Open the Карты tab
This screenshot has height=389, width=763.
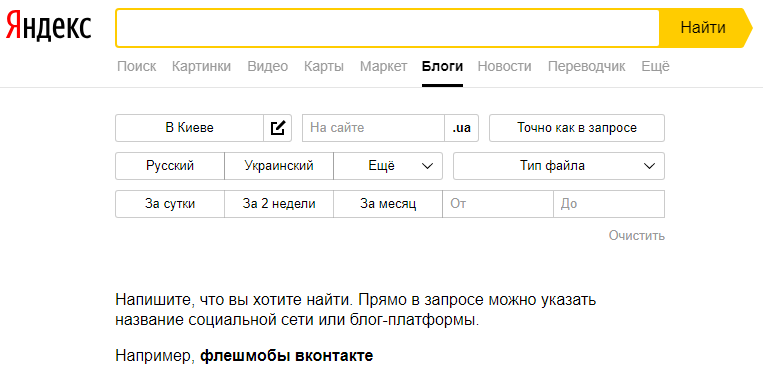click(324, 66)
